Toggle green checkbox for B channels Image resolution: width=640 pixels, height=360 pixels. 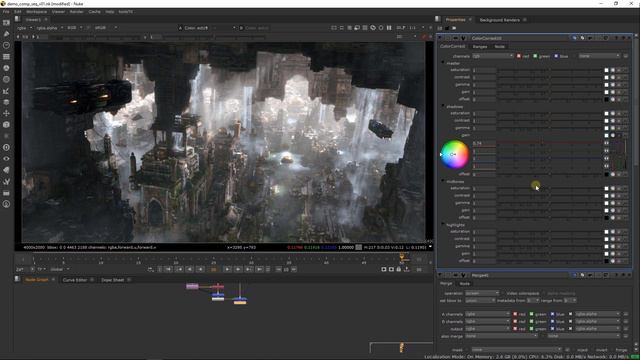(x=531, y=322)
